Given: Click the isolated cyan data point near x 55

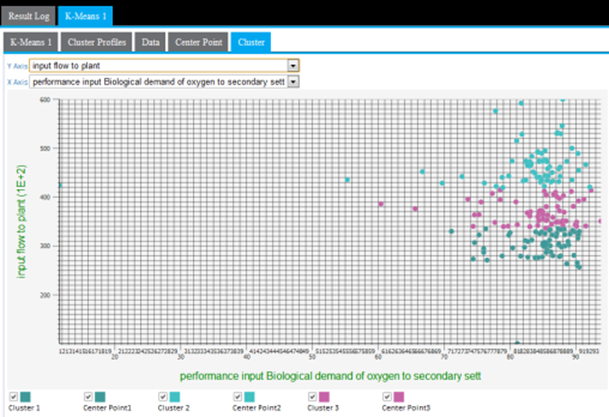Looking at the screenshot, I should pos(348,180).
